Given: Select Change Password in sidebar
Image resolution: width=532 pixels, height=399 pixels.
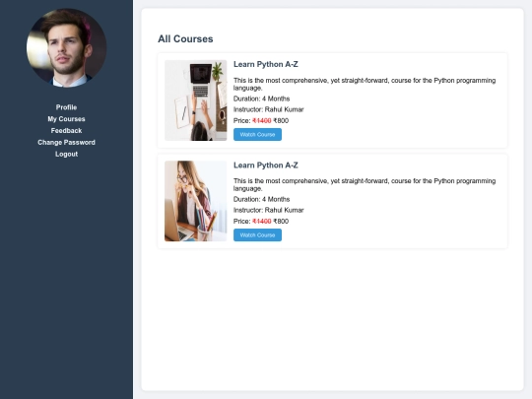Looking at the screenshot, I should point(66,143).
